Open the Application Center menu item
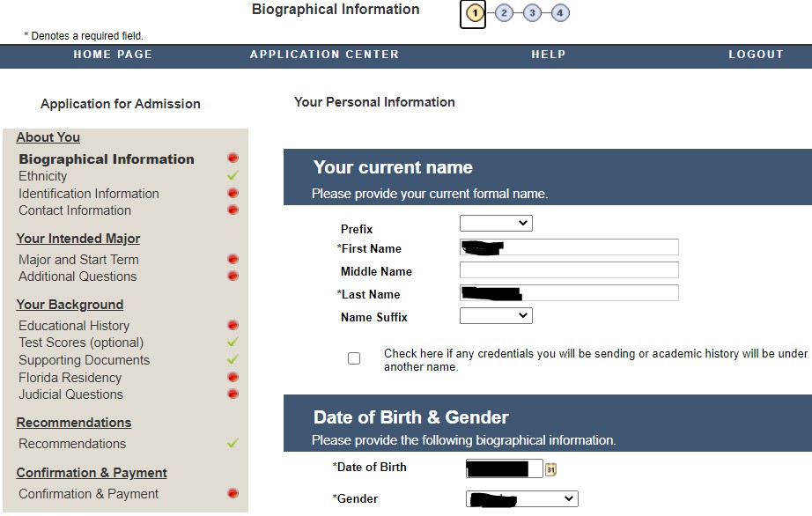 point(324,55)
